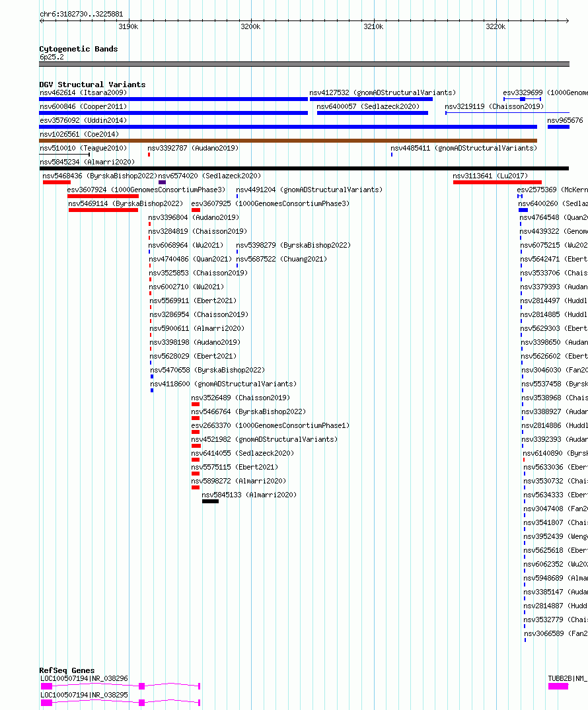Select nsv4485411 (gnomADStructuralVariants) label
Viewport: 588px width, 710px height.
click(464, 148)
